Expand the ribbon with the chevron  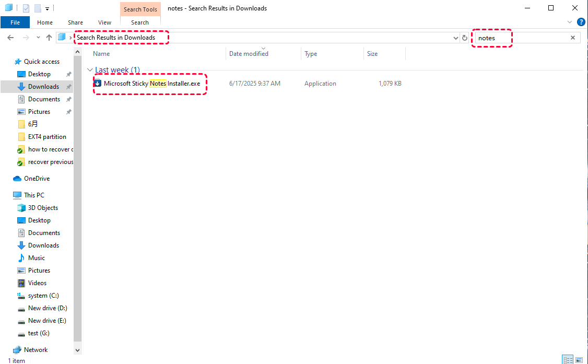click(x=569, y=22)
